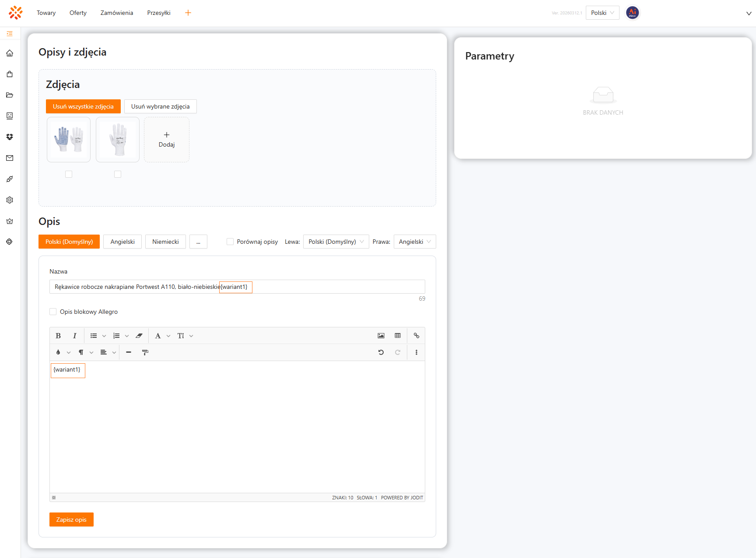Insert horizontal line in editor
This screenshot has height=558, width=756.
click(129, 352)
